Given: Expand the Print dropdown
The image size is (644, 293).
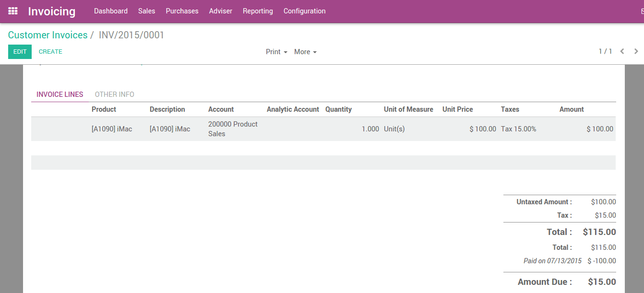Looking at the screenshot, I should [x=276, y=51].
